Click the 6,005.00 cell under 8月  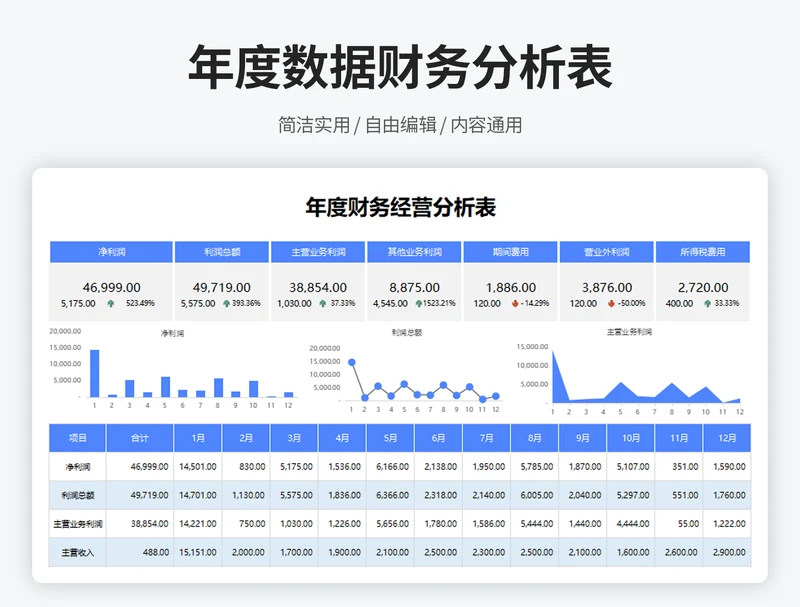click(537, 495)
